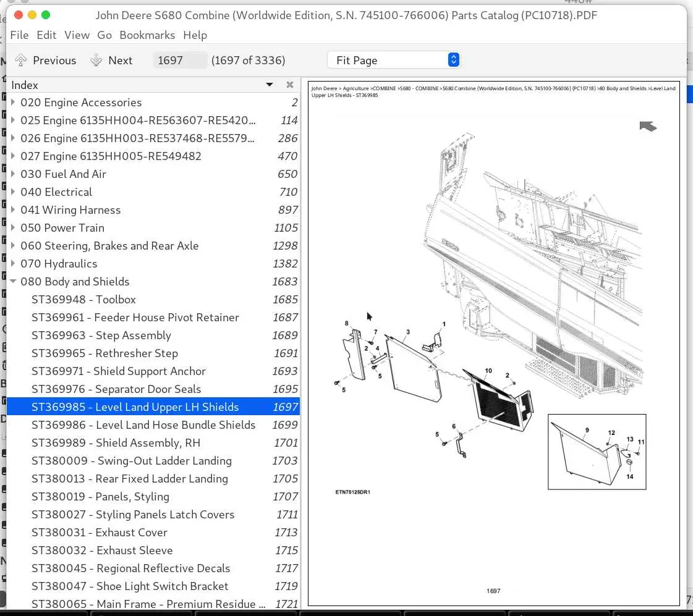This screenshot has width=693, height=616.
Task: Click the red close window button
Action: click(x=19, y=15)
